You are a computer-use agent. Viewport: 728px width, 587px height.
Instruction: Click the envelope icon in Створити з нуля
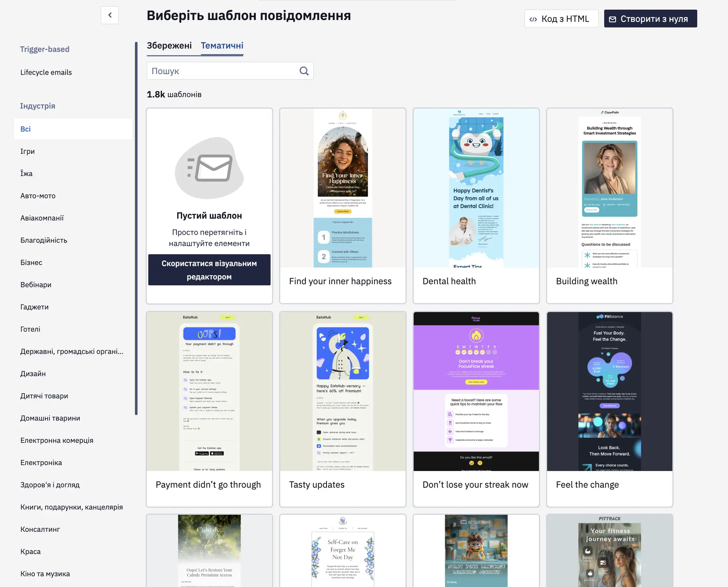coord(613,19)
